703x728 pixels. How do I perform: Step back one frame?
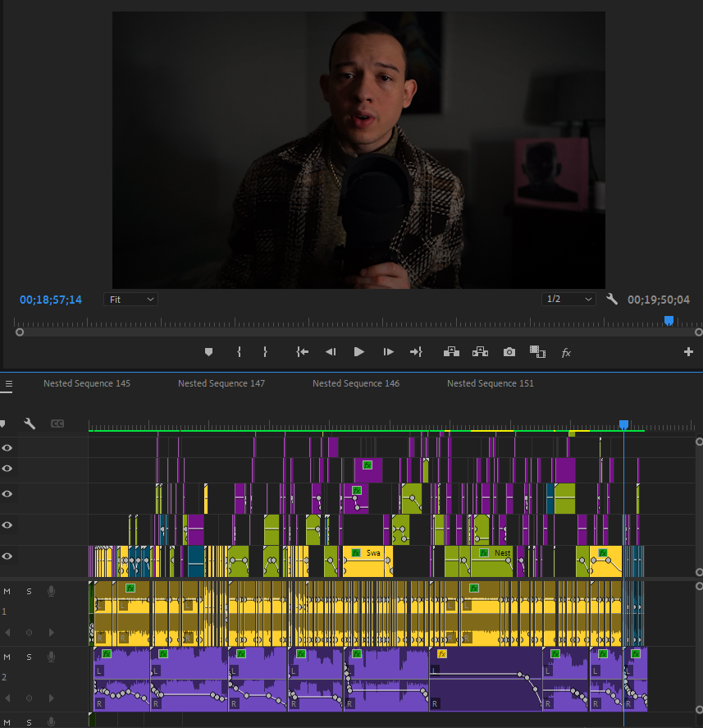[x=331, y=352]
